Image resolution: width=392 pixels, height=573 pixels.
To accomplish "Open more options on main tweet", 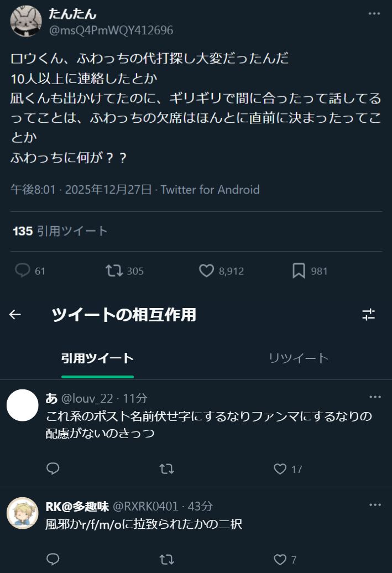I will 375,13.
